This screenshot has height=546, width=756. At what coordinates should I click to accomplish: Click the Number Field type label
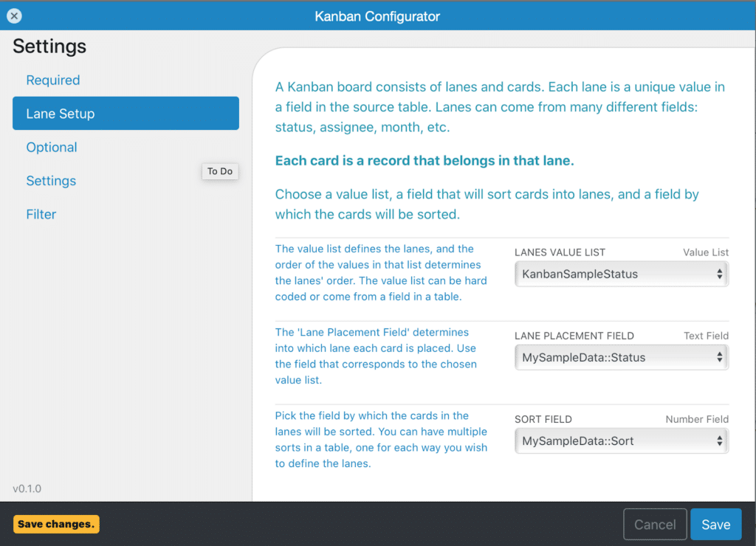pos(697,419)
